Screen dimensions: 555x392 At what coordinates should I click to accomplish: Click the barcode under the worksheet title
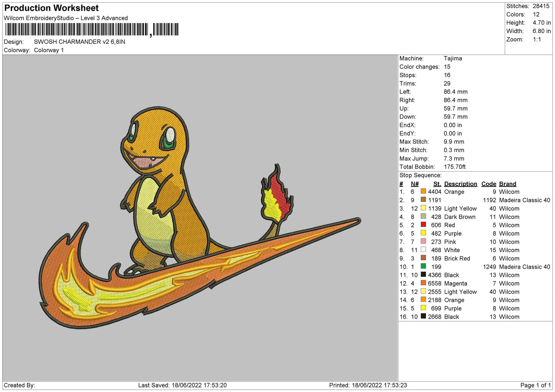coord(92,30)
